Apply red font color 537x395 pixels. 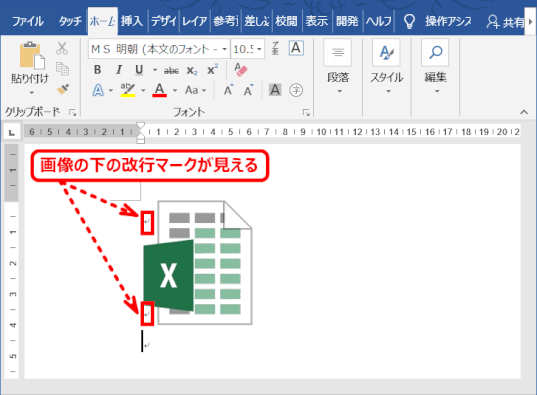coord(160,90)
